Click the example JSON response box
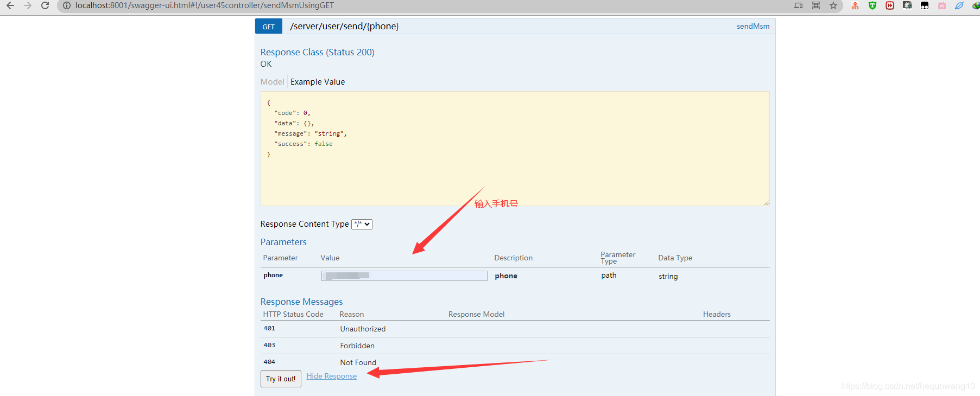The image size is (980, 396). [515, 148]
